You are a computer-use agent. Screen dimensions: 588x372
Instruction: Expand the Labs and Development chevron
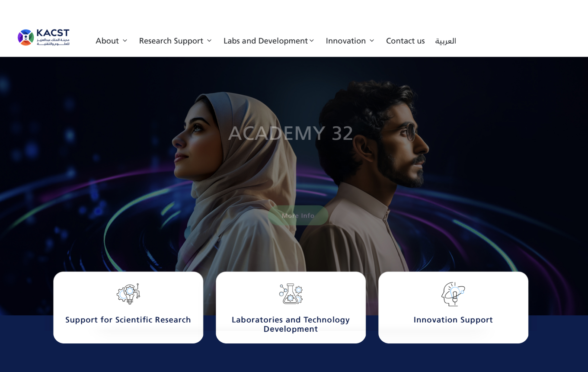click(x=312, y=41)
